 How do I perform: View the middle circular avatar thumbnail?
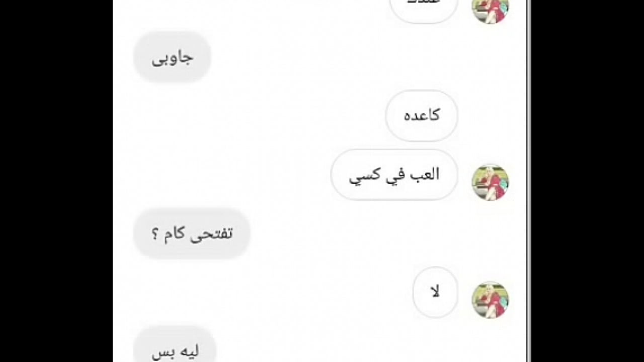(x=490, y=182)
